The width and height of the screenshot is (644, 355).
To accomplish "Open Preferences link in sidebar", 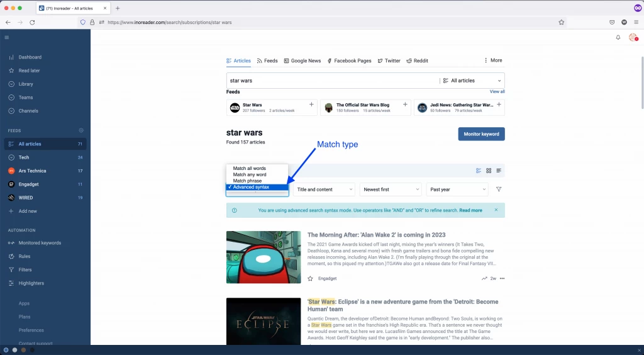I will coord(31,330).
